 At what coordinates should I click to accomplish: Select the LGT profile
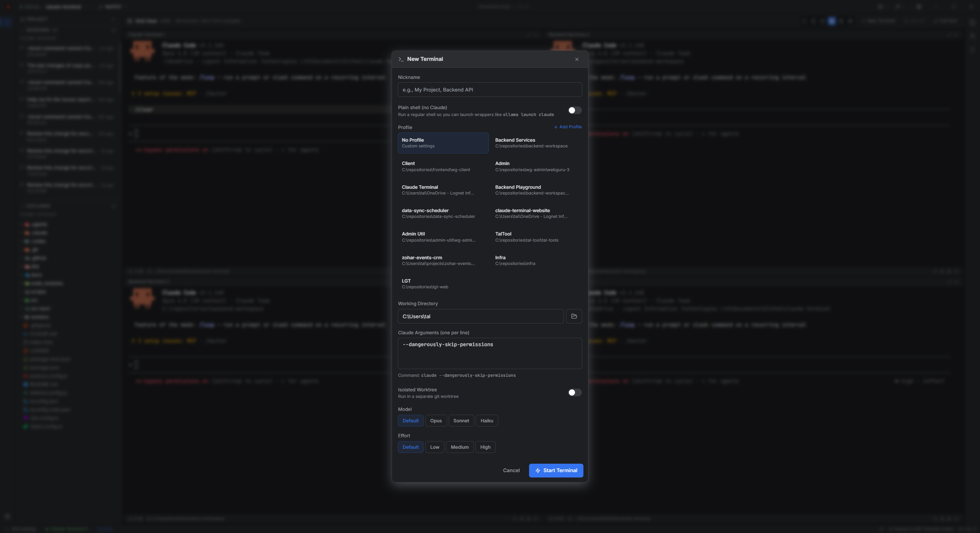click(443, 284)
